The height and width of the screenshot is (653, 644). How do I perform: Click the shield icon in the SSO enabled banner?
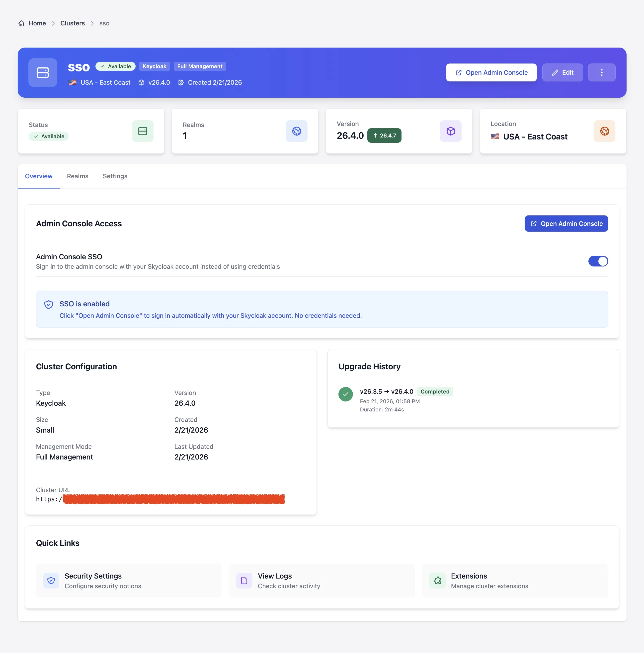coord(49,304)
